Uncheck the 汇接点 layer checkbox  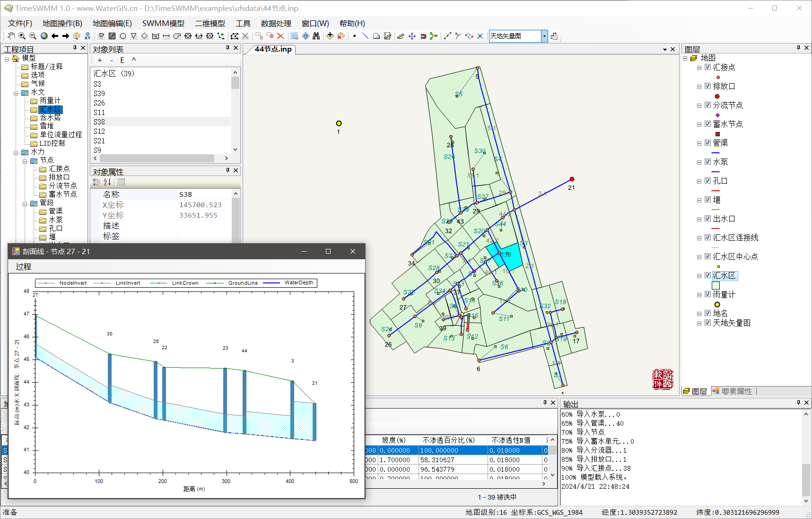coord(707,67)
